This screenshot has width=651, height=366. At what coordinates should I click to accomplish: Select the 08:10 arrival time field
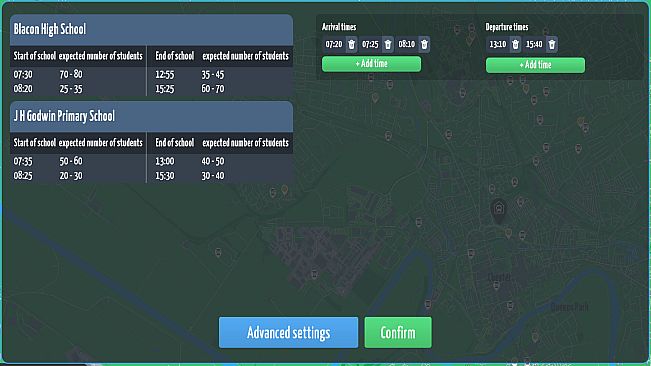[x=407, y=44]
